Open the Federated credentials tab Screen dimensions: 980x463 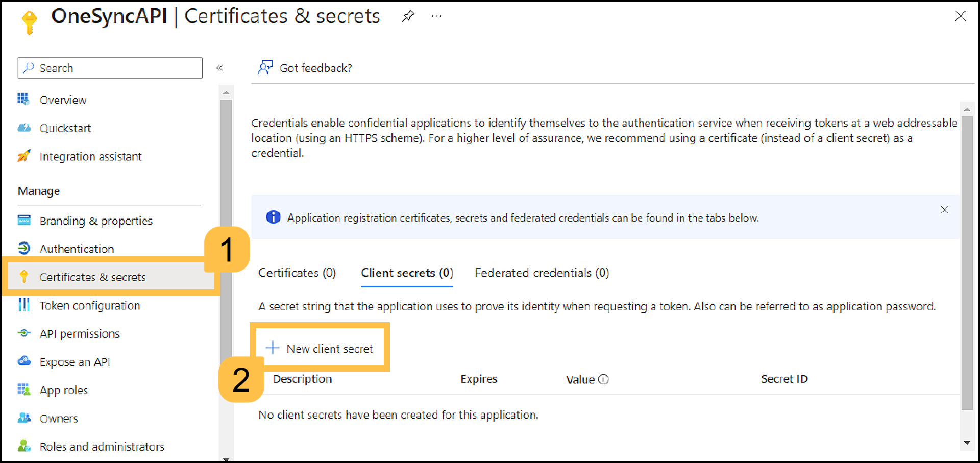pyautogui.click(x=542, y=273)
